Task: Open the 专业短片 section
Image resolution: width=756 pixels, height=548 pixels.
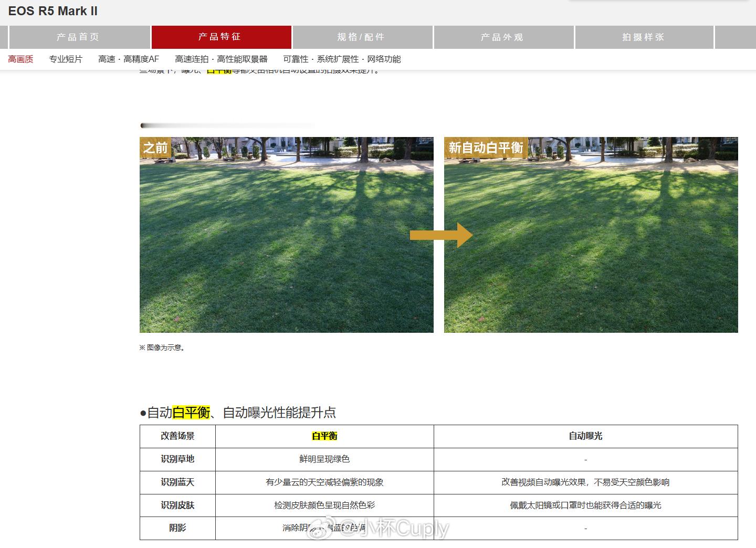Action: [65, 59]
